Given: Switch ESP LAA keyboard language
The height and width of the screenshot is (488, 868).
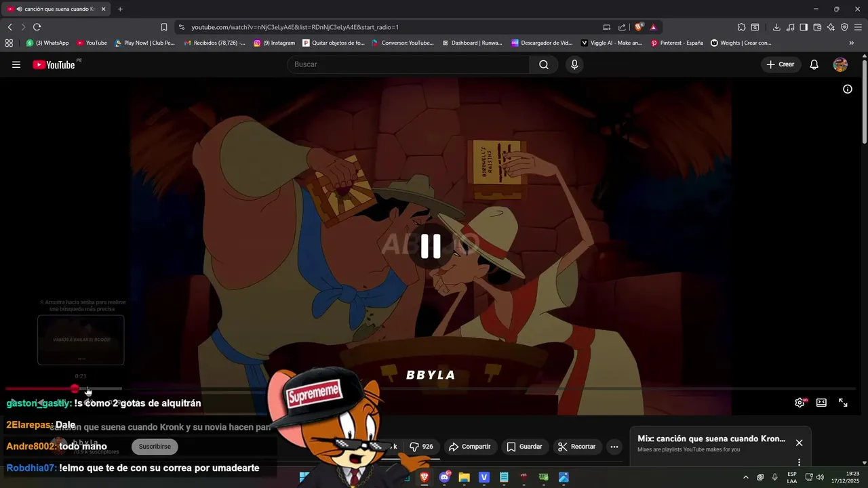Looking at the screenshot, I should tap(792, 477).
